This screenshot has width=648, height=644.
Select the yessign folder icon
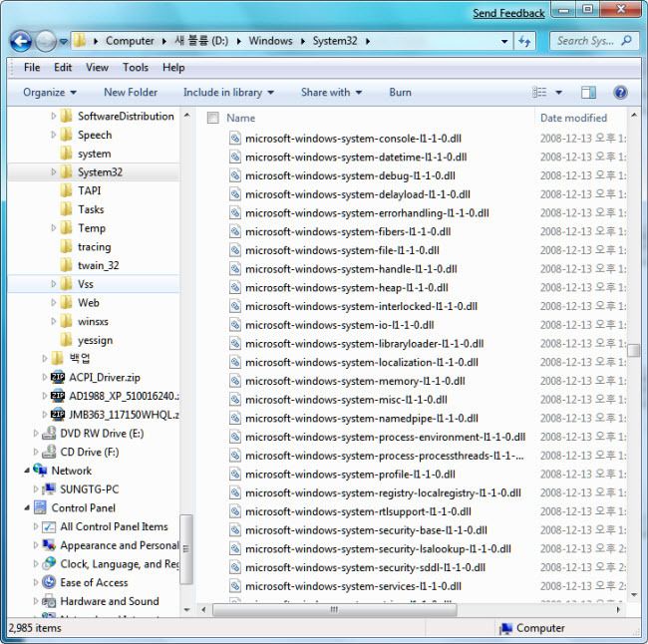66,340
